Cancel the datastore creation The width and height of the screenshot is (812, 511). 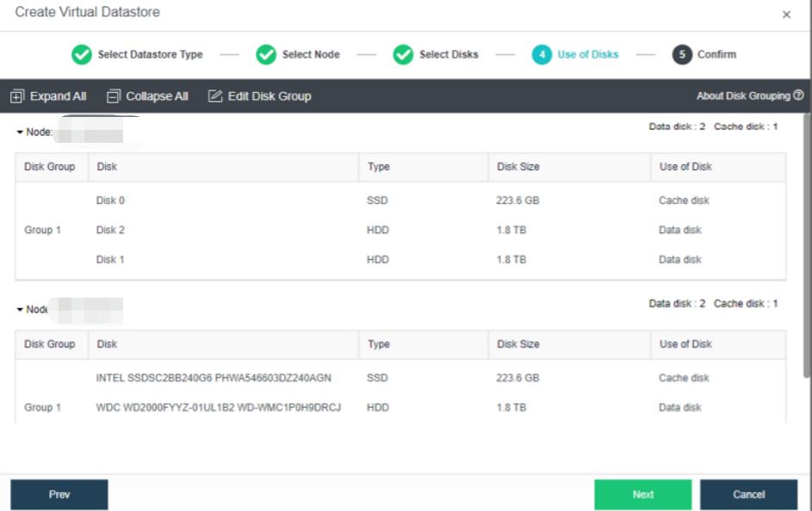point(748,495)
